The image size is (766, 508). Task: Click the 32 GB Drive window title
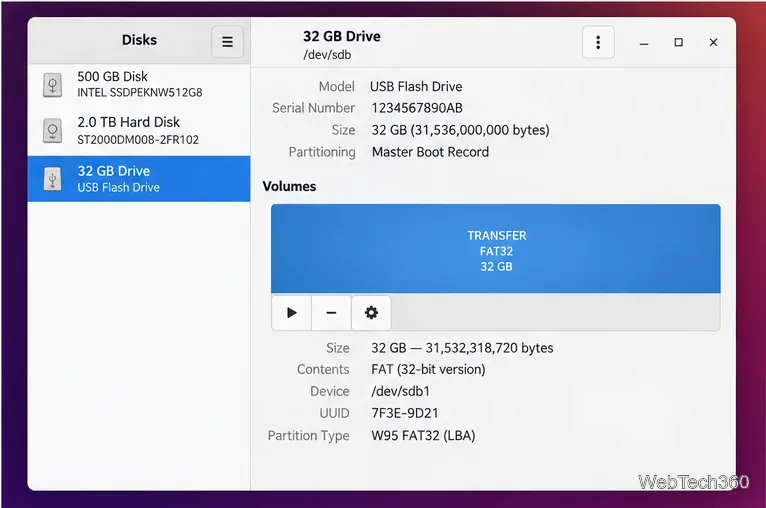341,36
